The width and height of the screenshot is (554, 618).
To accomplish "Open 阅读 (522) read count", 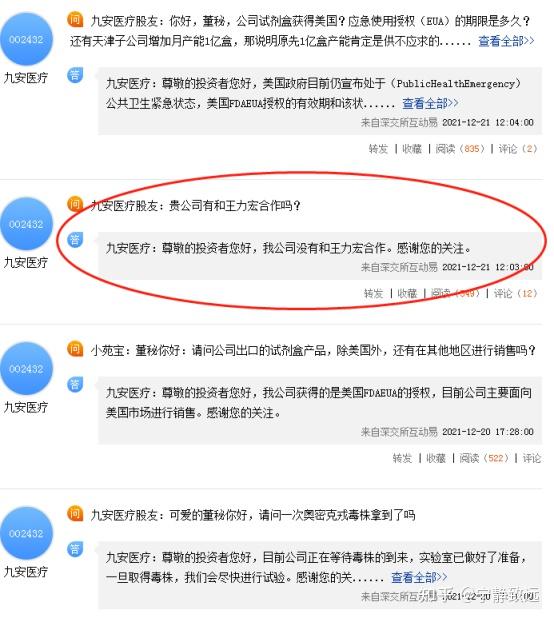I will (x=484, y=458).
